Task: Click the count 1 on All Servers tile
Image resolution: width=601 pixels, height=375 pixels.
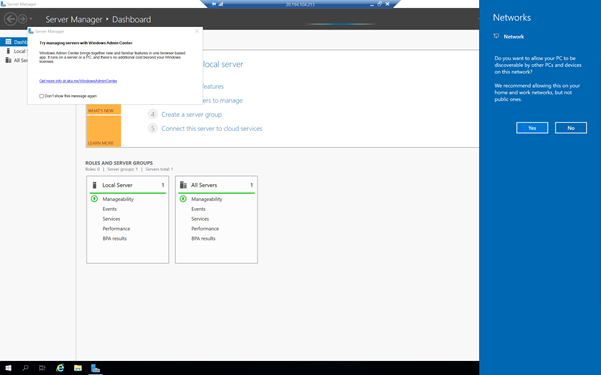Action: pyautogui.click(x=252, y=185)
